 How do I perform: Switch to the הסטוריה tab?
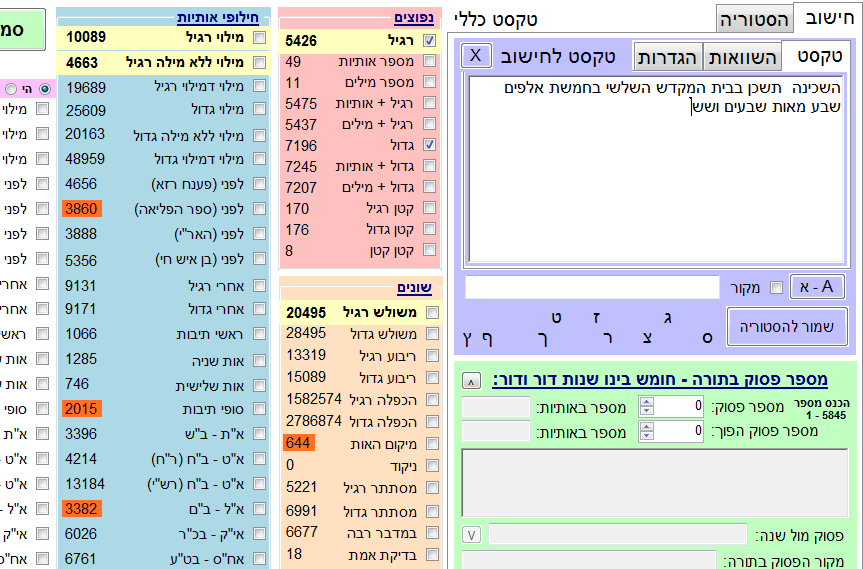[x=754, y=19]
